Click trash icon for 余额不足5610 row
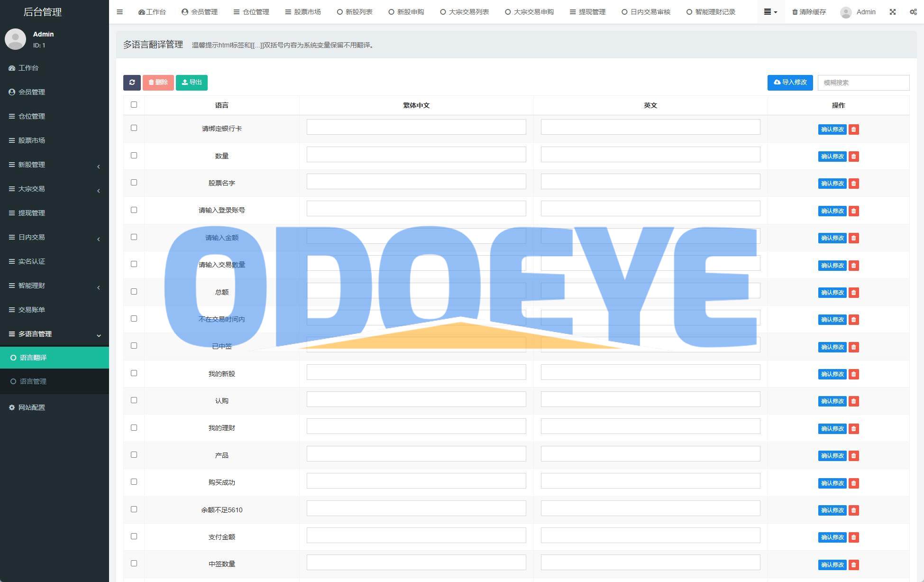Image resolution: width=924 pixels, height=582 pixels. pyautogui.click(x=854, y=510)
